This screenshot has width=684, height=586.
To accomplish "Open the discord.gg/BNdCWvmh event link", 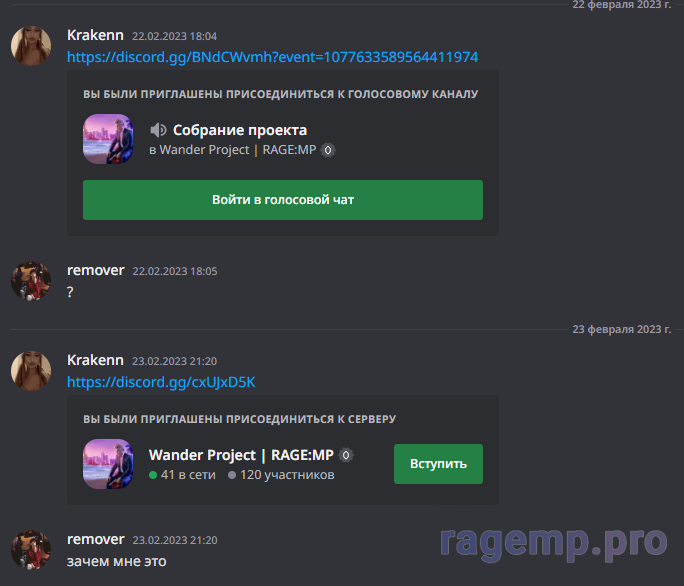I will (273, 57).
